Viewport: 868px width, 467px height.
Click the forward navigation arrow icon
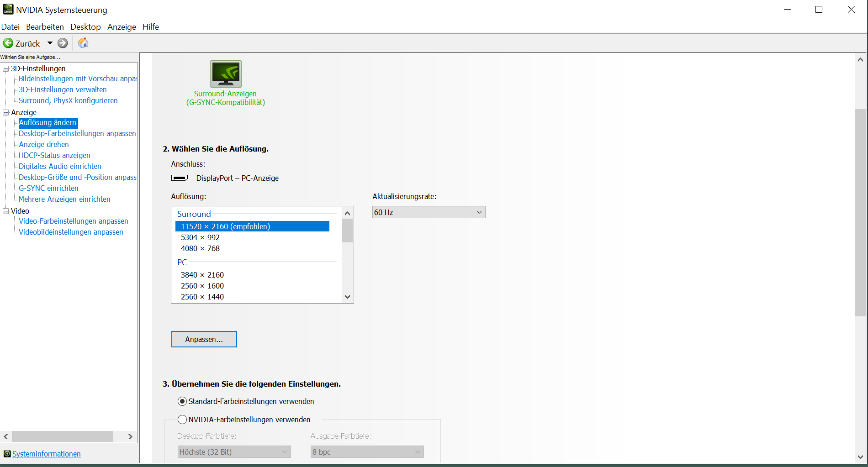[x=63, y=43]
